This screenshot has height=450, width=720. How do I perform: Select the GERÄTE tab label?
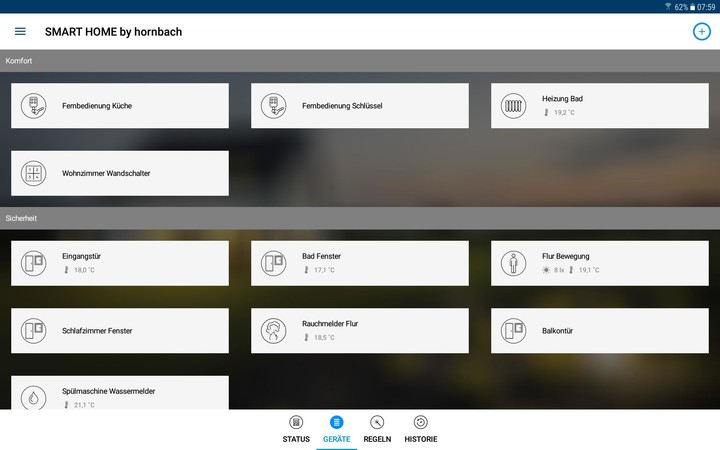click(x=337, y=439)
